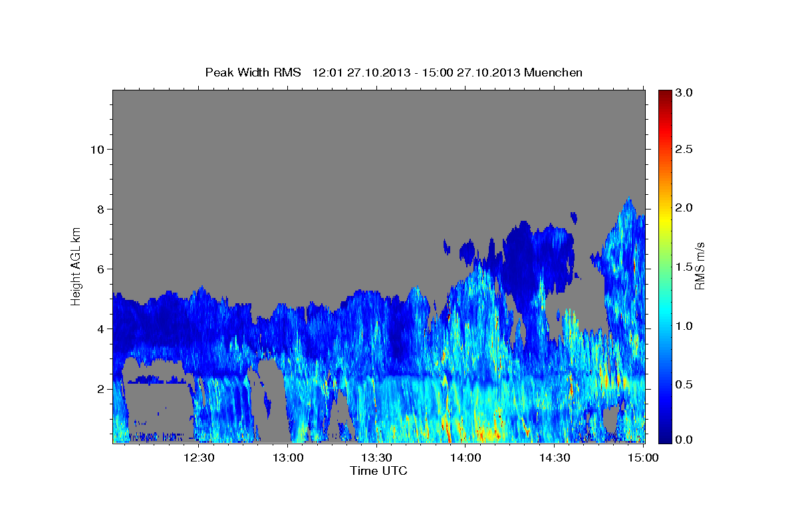798x532 pixels.
Task: Click the colorbar value 2.0
Action: 683,208
